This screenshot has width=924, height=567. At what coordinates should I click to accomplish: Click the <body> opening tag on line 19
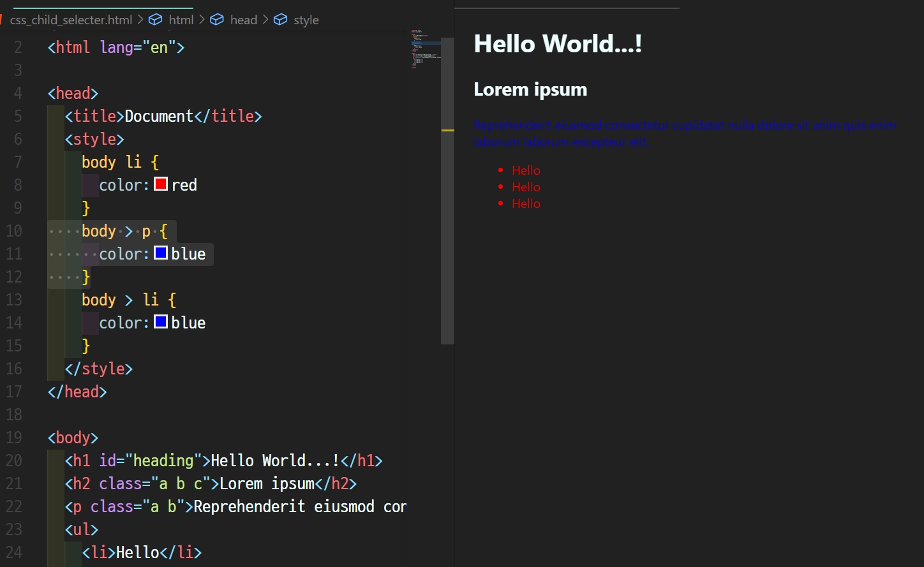click(x=73, y=438)
